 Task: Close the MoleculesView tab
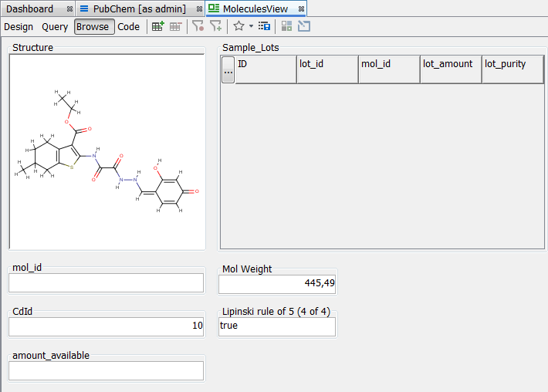click(301, 8)
